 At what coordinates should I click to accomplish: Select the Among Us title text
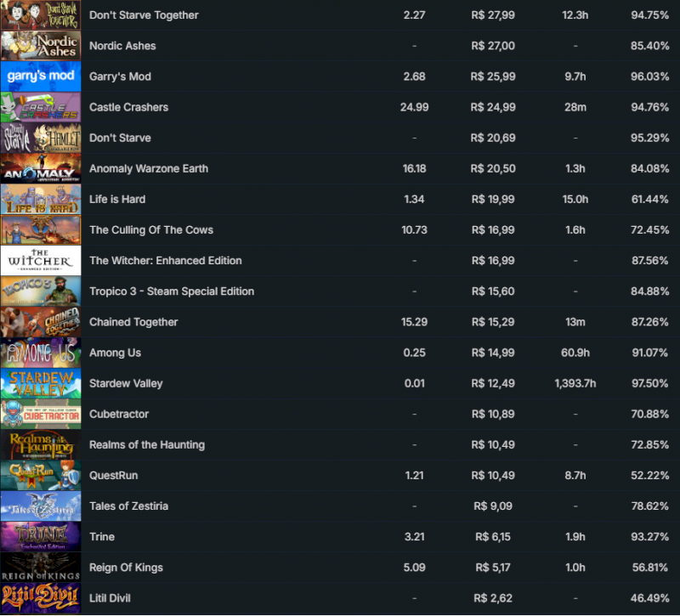(115, 353)
